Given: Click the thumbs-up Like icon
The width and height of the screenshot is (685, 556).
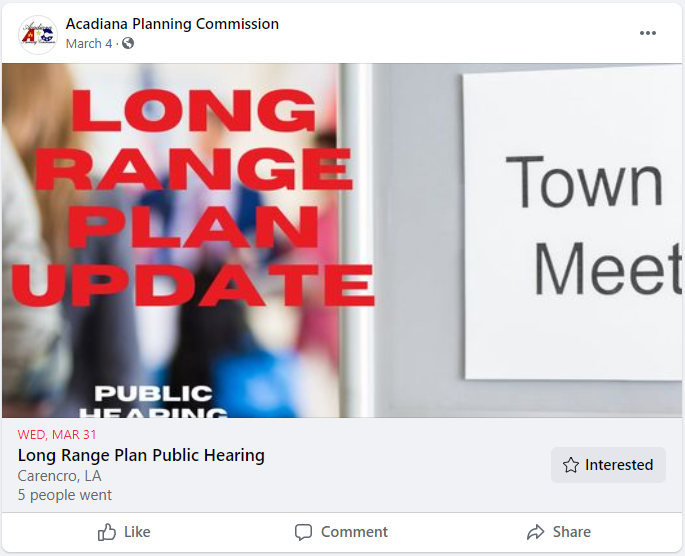Looking at the screenshot, I should (x=107, y=532).
